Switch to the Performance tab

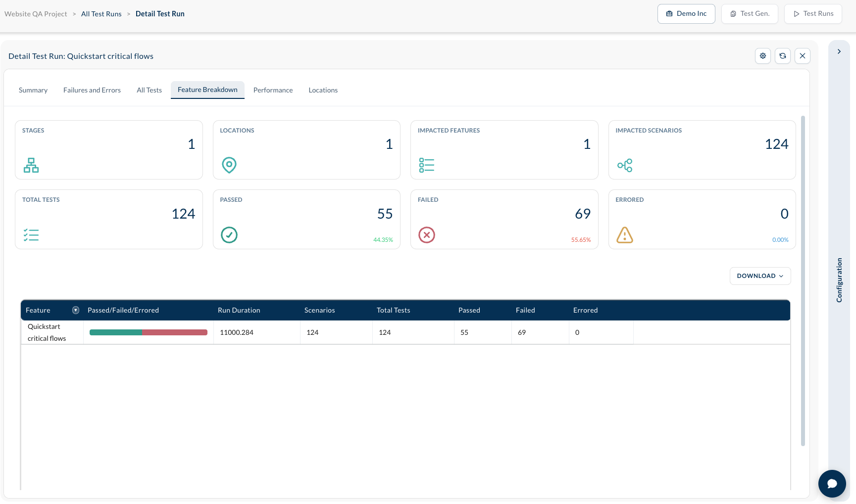pyautogui.click(x=273, y=90)
